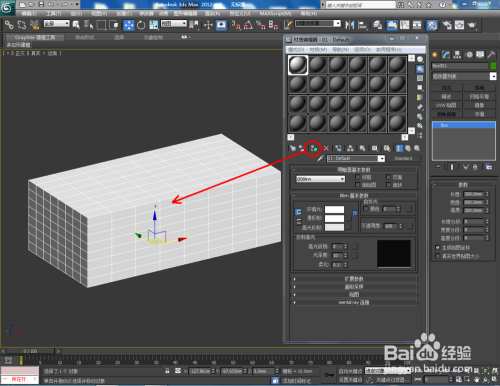The width and height of the screenshot is (500, 386).
Task: Toggle ambient-diffuse color lock button
Action: click(298, 212)
